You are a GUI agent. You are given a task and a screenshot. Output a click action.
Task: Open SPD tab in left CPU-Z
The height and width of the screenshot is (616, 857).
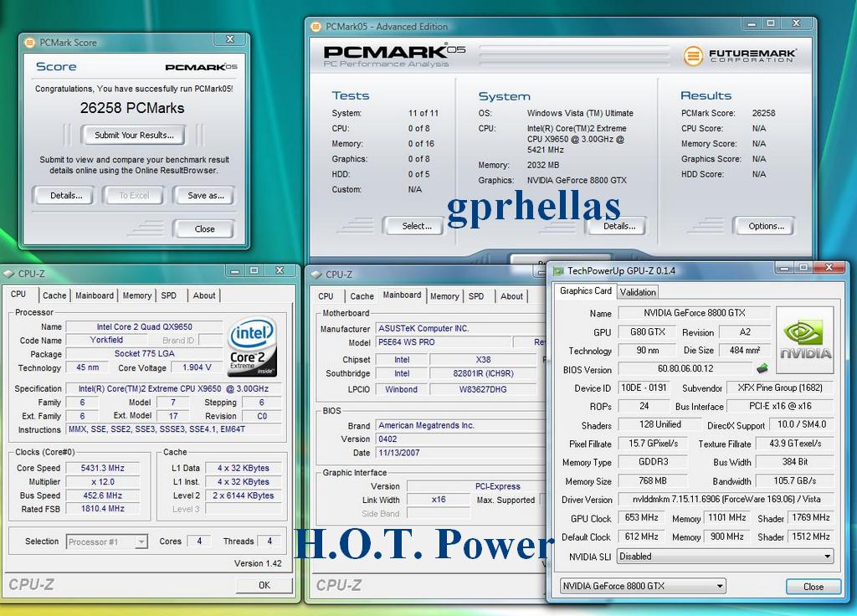[x=168, y=295]
